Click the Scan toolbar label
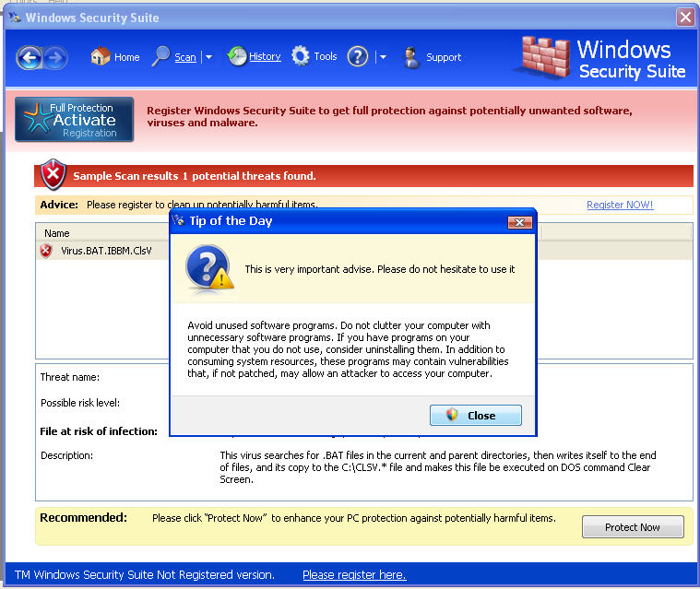 [185, 57]
